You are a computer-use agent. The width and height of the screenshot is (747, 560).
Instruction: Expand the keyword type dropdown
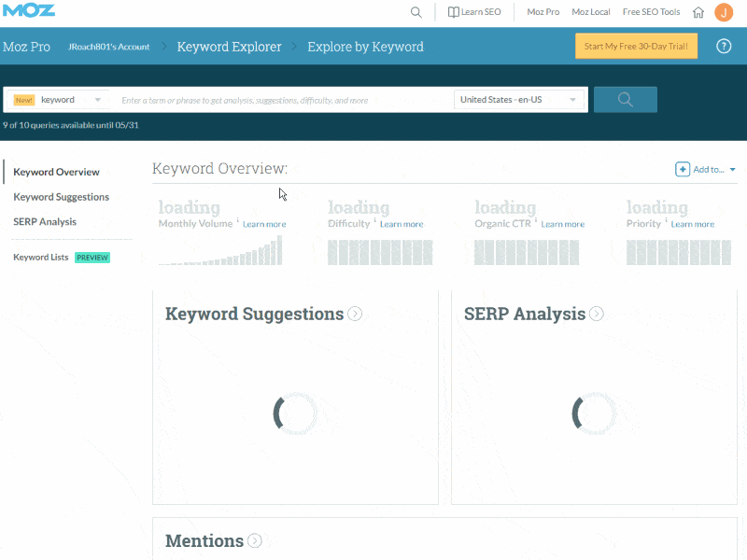tap(97, 99)
